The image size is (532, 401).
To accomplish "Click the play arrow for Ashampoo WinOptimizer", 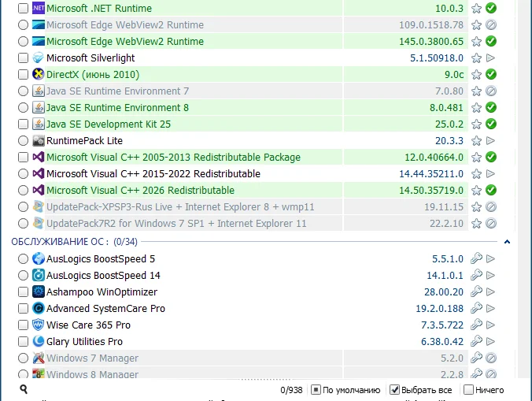I will [x=491, y=292].
